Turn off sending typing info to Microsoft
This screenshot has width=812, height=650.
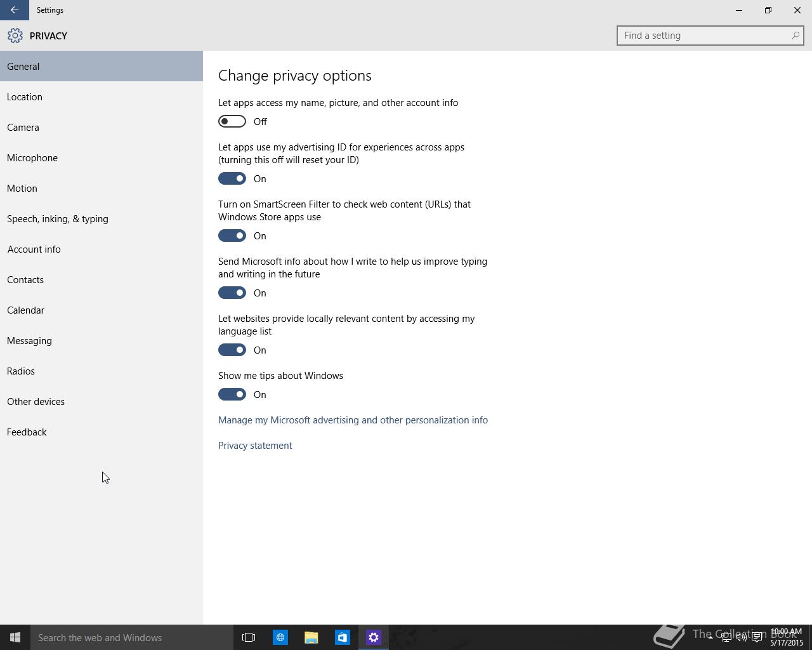232,293
